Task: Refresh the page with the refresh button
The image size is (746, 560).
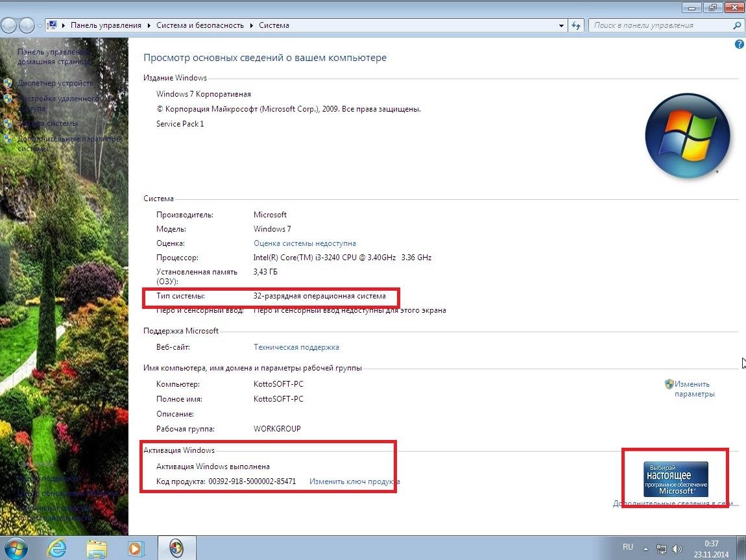Action: coord(576,26)
